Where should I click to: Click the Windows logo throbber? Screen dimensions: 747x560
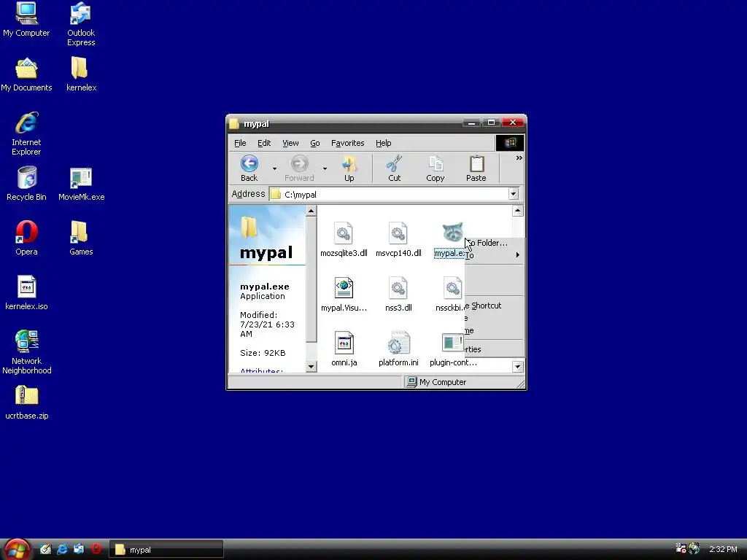pyautogui.click(x=510, y=143)
